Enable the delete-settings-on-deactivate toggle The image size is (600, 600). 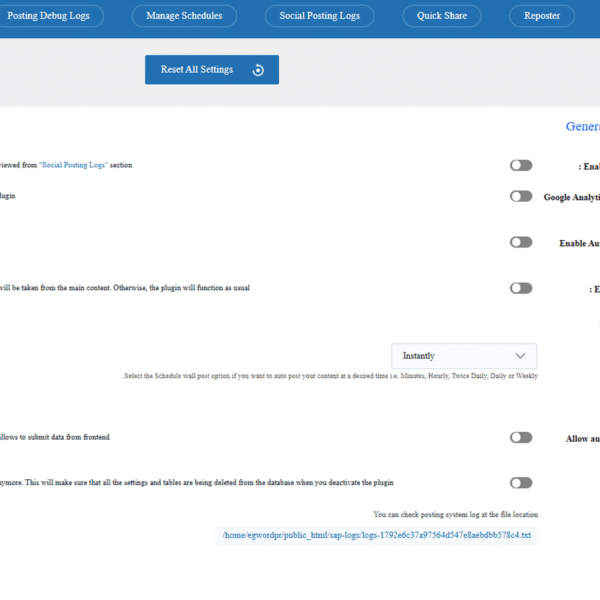[x=521, y=483]
